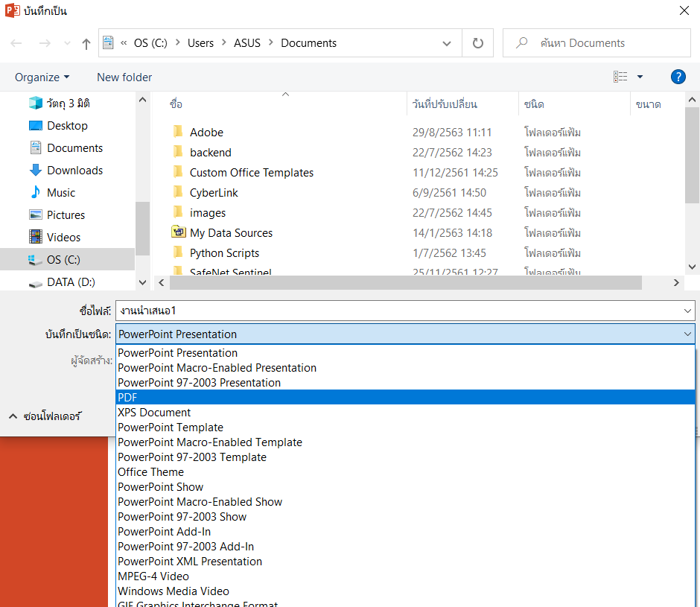The width and height of the screenshot is (700, 607).
Task: Click the Refresh button in address bar
Action: (x=477, y=43)
